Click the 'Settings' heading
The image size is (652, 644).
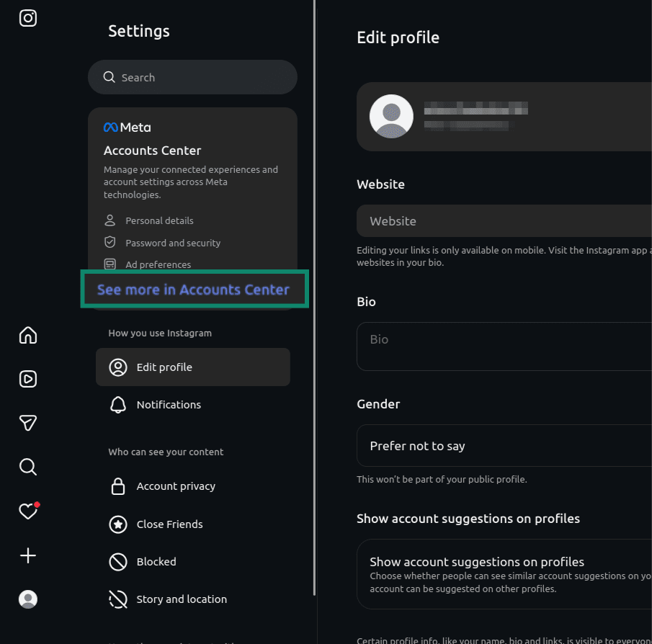tap(139, 31)
